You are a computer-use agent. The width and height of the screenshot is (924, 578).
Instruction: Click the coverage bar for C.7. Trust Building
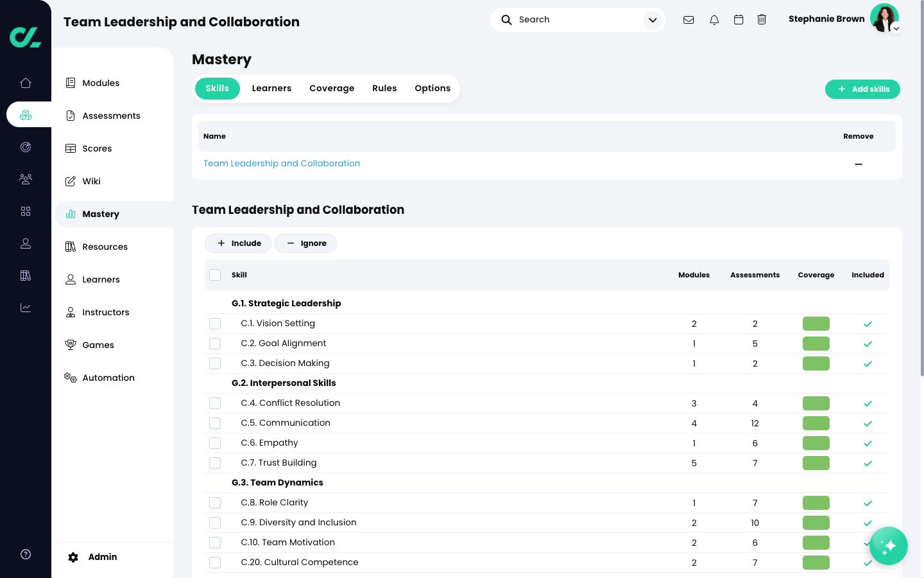816,462
